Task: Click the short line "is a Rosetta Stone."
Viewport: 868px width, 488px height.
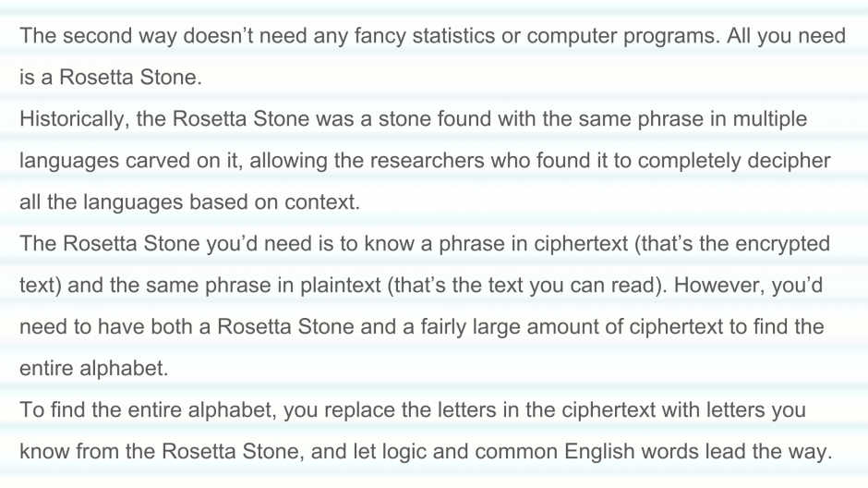Action: [110, 78]
